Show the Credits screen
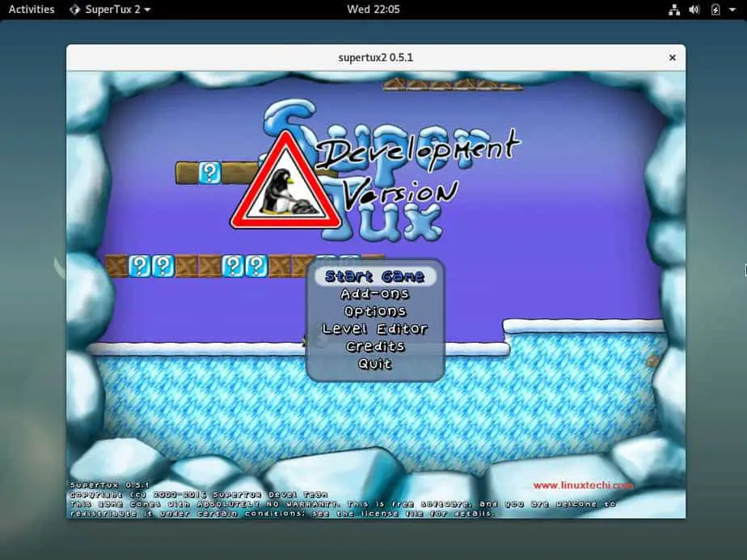Image resolution: width=747 pixels, height=560 pixels. [375, 346]
